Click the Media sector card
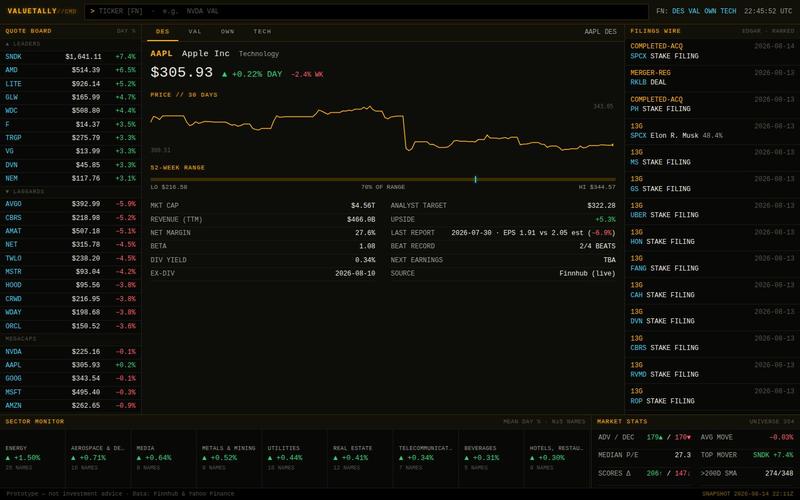This screenshot has height=500, width=800. 163,458
